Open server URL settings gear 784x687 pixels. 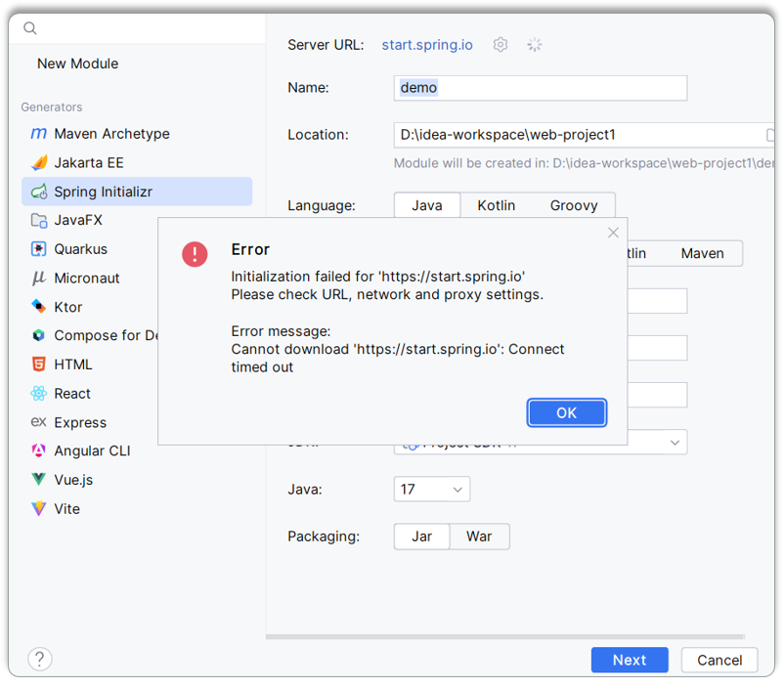(501, 45)
